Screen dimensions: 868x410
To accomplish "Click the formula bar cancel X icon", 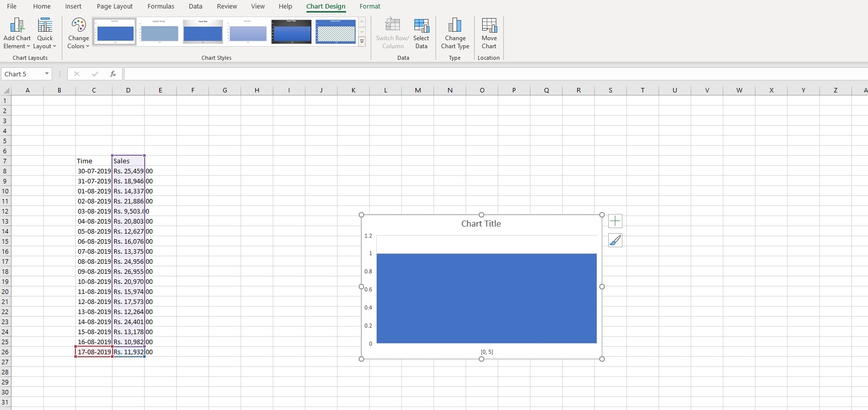I will tap(76, 74).
